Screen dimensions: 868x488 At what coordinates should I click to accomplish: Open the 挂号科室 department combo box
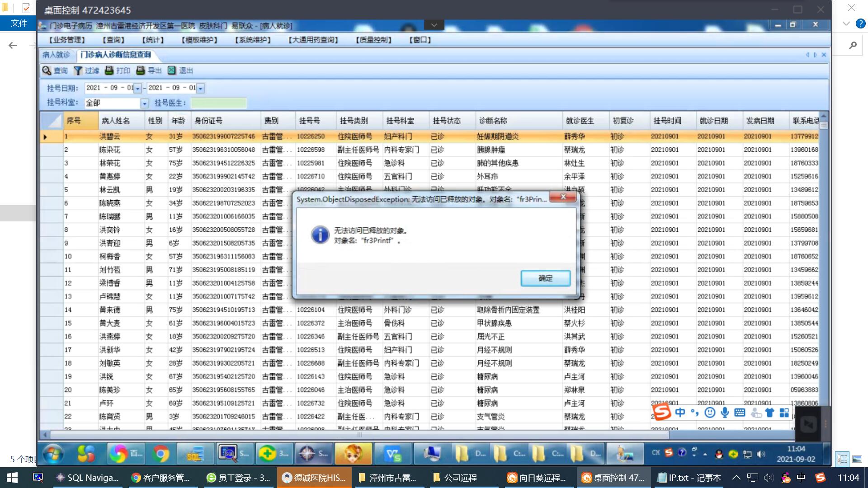click(x=144, y=103)
